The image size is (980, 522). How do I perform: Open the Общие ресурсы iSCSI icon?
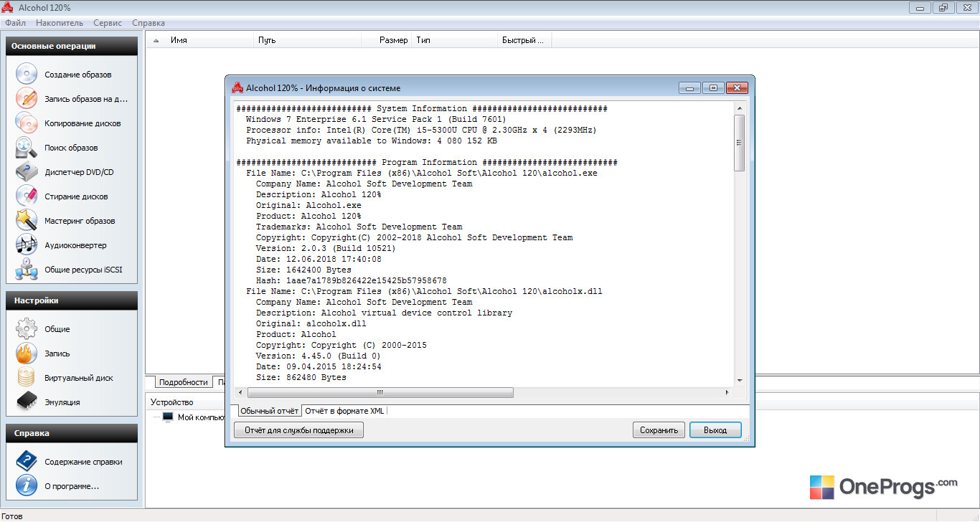point(27,270)
